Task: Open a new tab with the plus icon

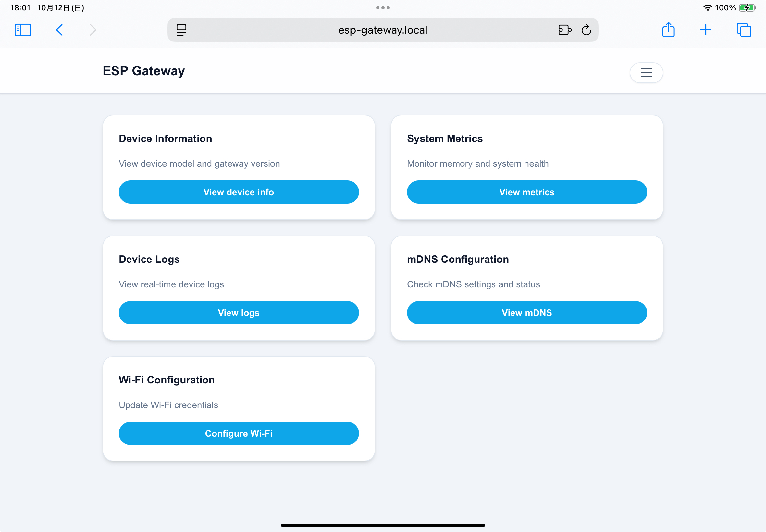Action: click(706, 30)
